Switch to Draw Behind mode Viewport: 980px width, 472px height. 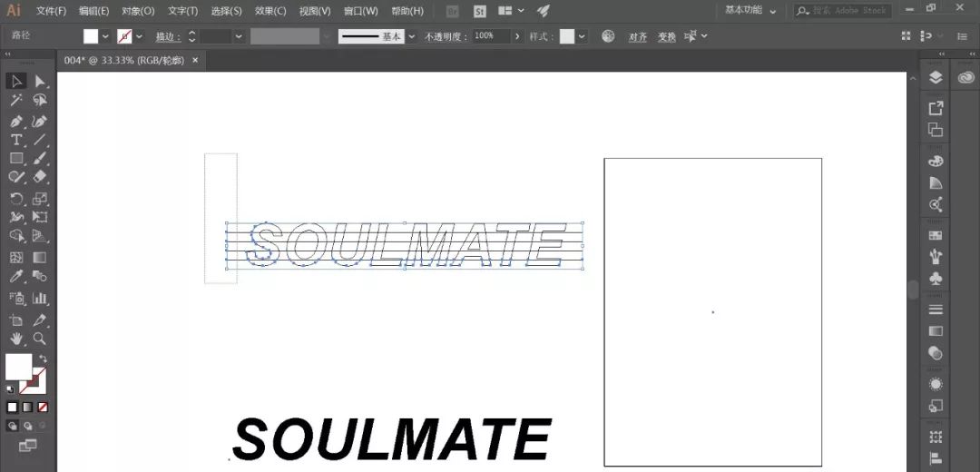coord(27,425)
